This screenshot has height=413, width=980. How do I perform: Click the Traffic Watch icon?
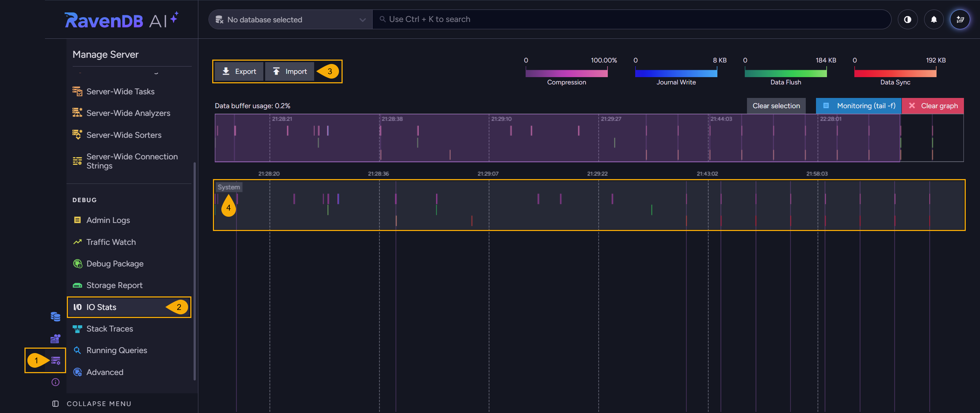tap(77, 242)
